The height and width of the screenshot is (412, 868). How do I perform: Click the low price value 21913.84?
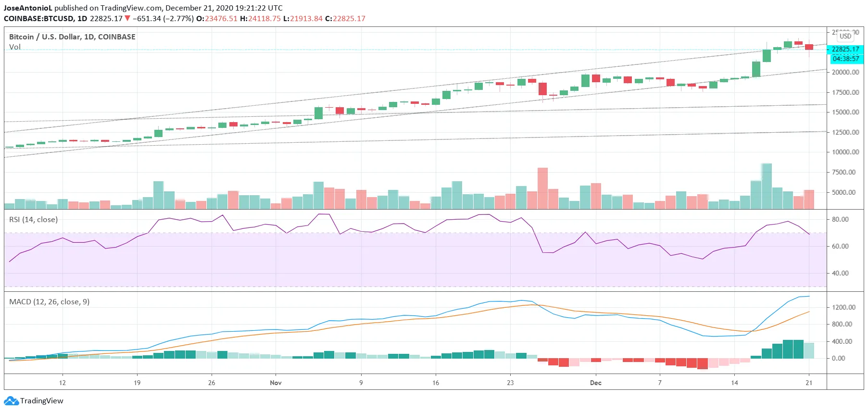(306, 18)
